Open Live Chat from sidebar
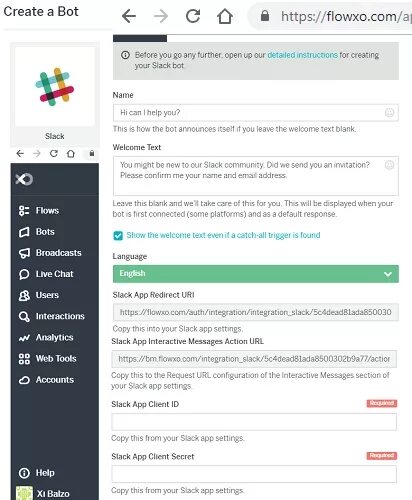Viewport: 412px width, 500px height. click(46, 274)
